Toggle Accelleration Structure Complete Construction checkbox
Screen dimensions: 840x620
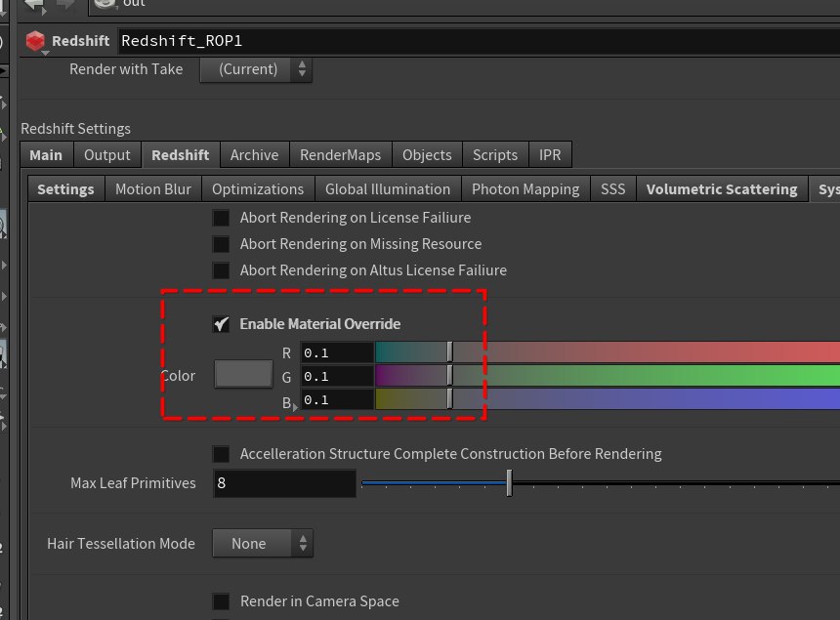(221, 454)
